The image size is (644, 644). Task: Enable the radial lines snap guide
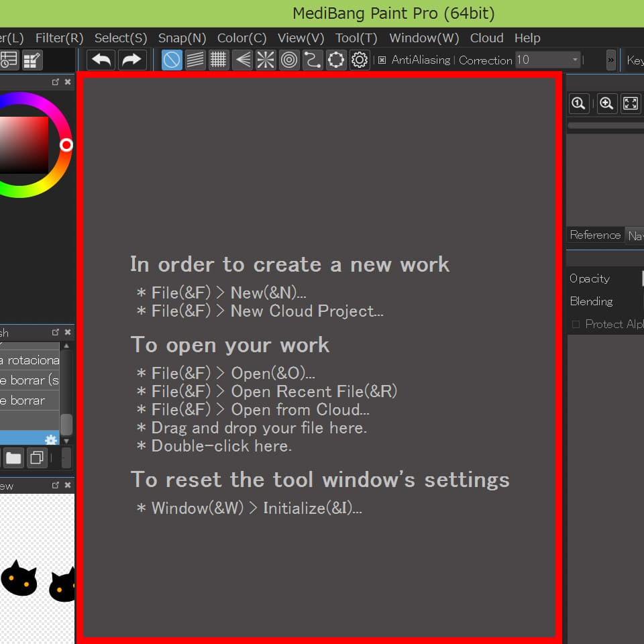[266, 60]
